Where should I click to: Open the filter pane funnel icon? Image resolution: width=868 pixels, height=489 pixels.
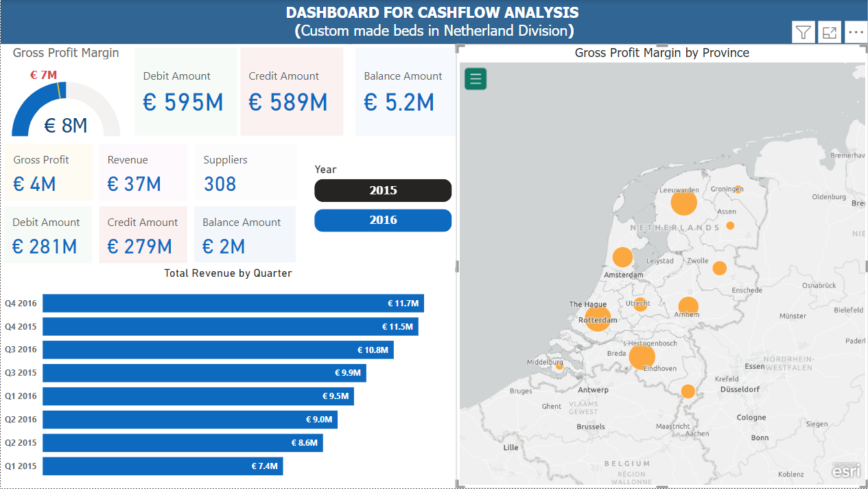[x=803, y=32]
